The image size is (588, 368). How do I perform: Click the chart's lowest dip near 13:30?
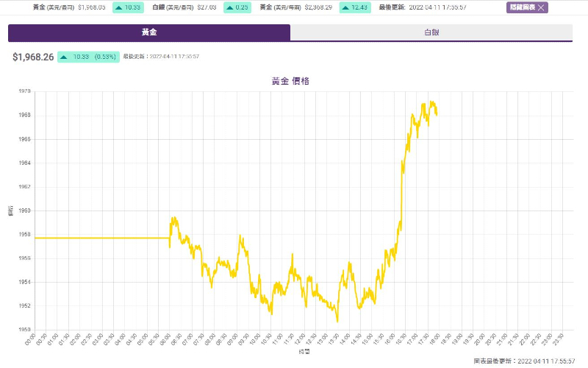pyautogui.click(x=337, y=320)
